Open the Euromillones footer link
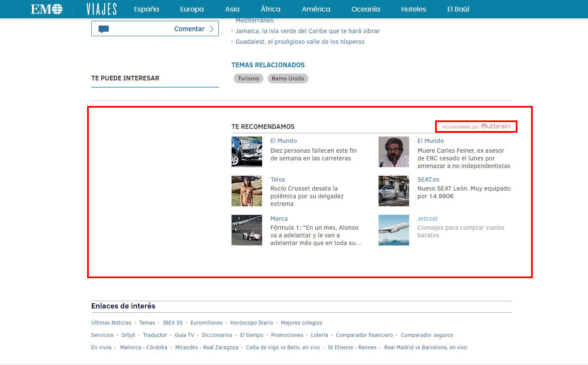The height and width of the screenshot is (365, 588). click(206, 323)
